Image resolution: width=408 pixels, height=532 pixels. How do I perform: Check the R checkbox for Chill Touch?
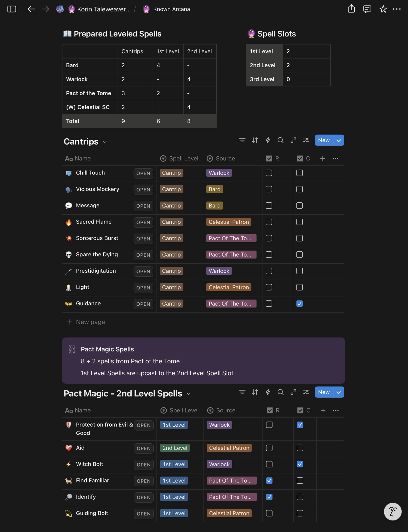click(x=269, y=173)
